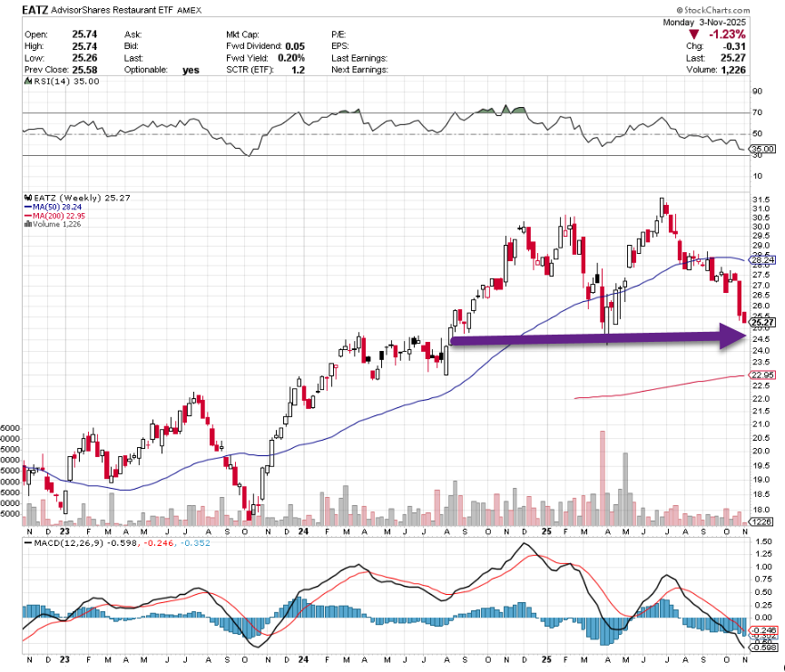
Task: Click the 25.27 last price tag
Action: coord(761,323)
